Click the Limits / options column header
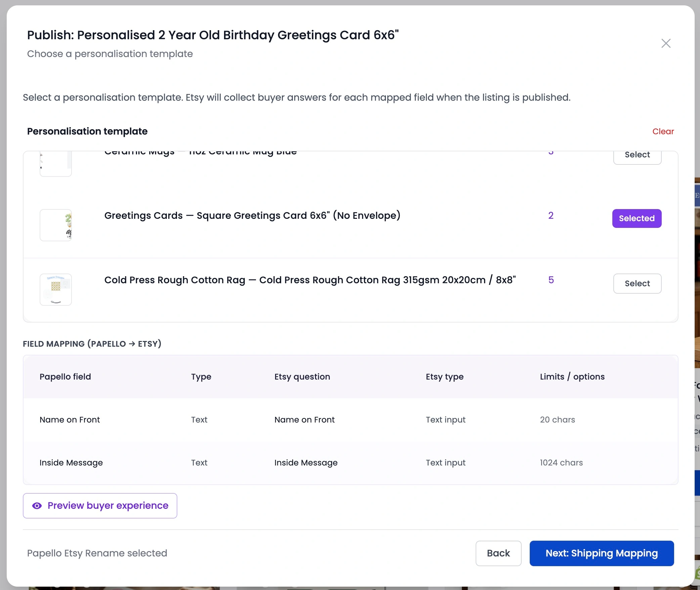 click(572, 377)
